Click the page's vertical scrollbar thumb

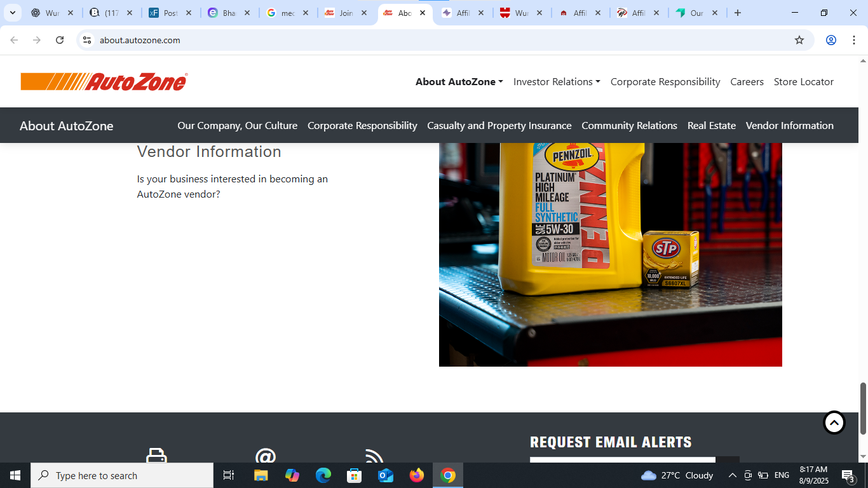(863, 409)
